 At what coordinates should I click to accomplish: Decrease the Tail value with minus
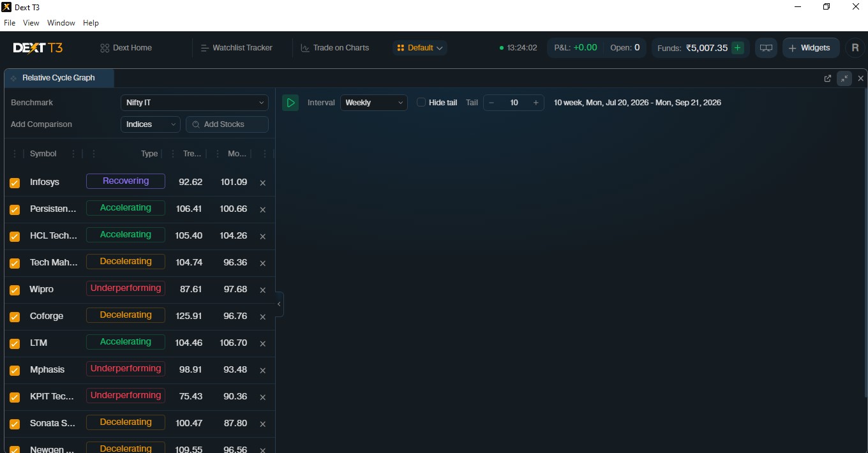(x=491, y=103)
